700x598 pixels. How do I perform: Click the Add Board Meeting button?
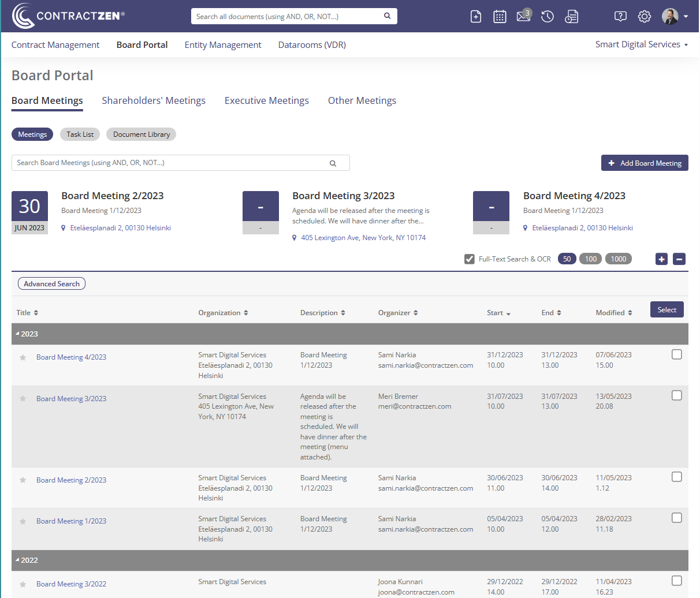pos(645,163)
